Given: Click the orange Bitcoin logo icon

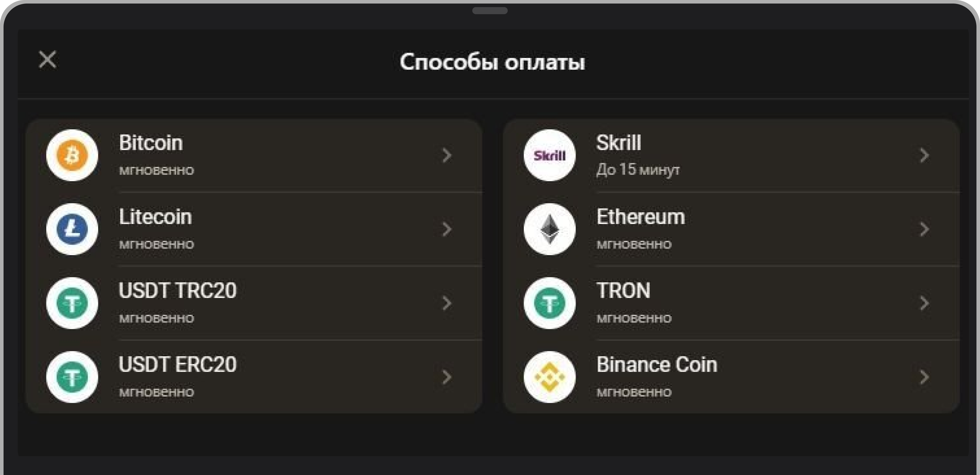Looking at the screenshot, I should click(72, 155).
